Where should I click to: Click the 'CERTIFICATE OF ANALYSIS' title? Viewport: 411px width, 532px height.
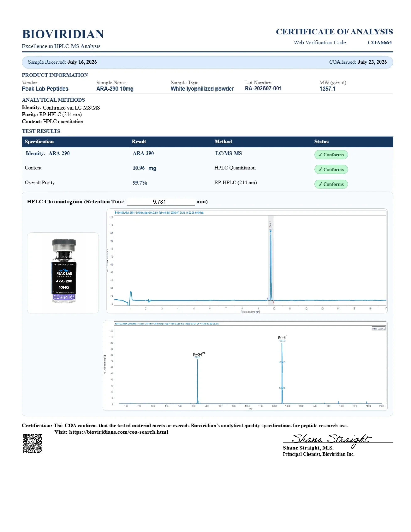(x=334, y=32)
